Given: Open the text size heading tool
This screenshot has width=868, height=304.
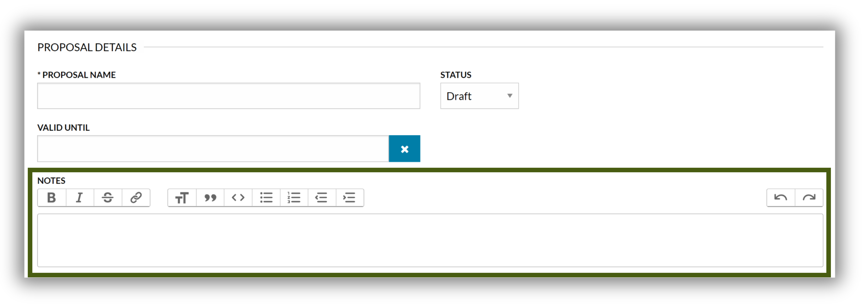Looking at the screenshot, I should point(182,198).
